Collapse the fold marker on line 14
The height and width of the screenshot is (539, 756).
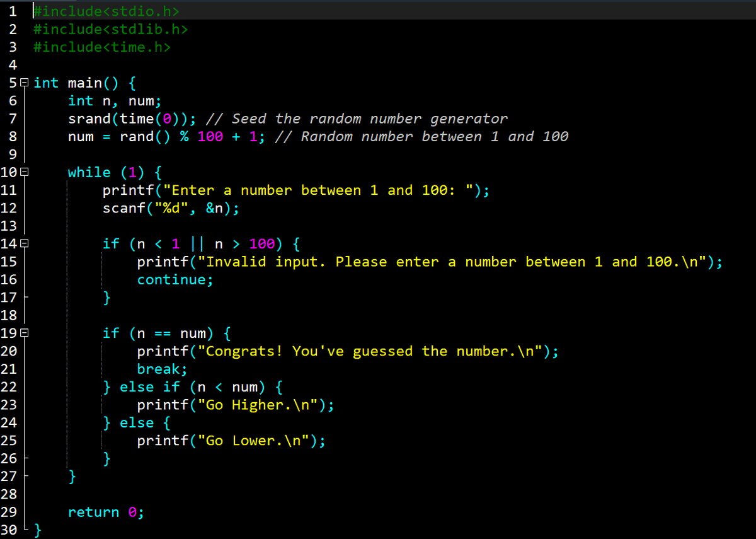[25, 243]
